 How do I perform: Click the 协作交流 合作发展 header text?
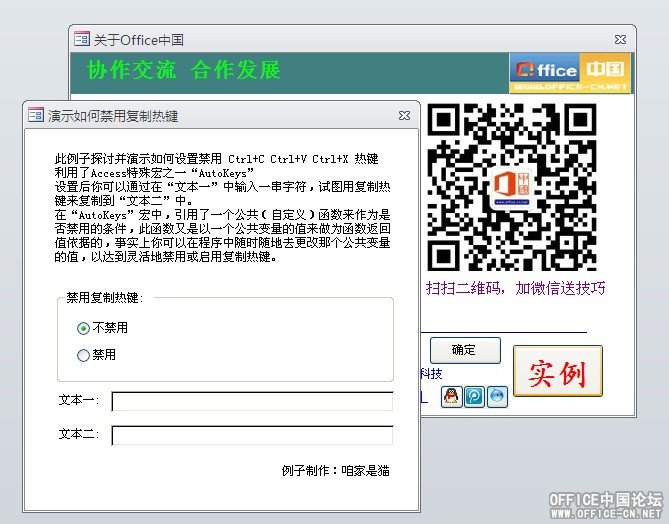(183, 70)
